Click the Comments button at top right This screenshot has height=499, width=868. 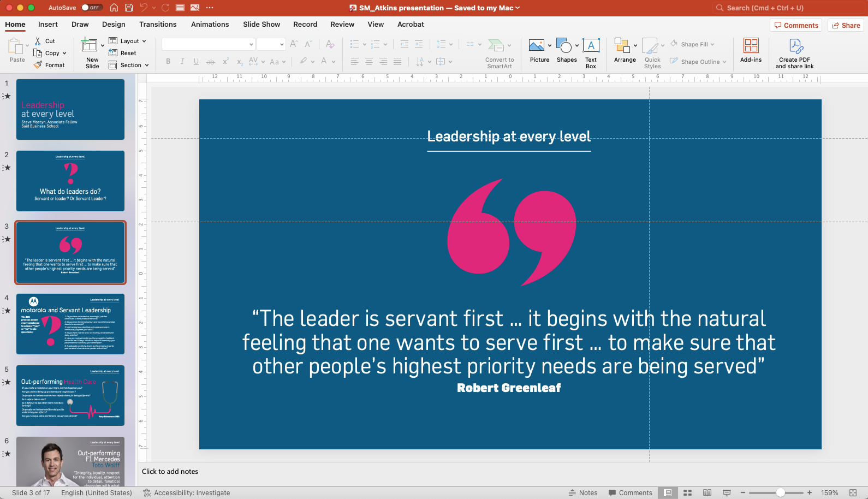coord(796,25)
